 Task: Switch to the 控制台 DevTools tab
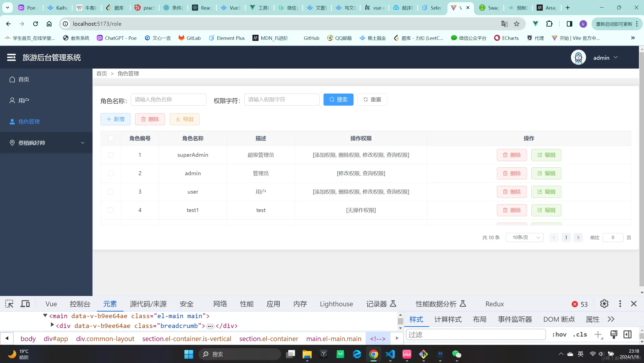point(80,304)
